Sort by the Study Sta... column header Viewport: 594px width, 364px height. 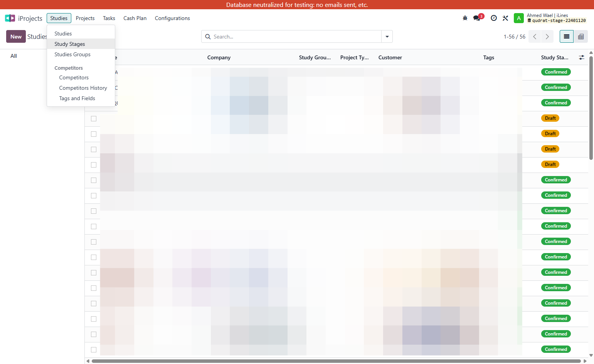pos(555,57)
